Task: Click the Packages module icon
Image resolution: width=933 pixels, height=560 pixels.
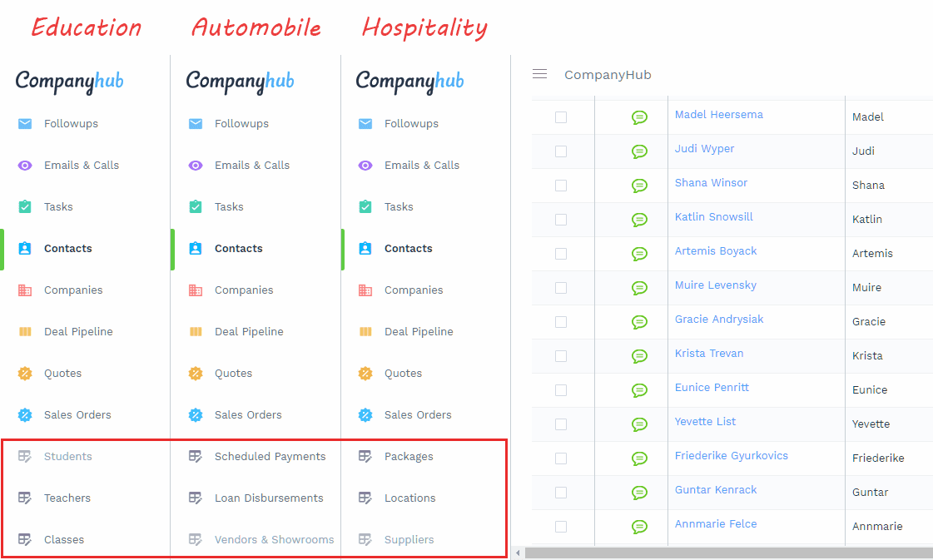Action: click(365, 456)
